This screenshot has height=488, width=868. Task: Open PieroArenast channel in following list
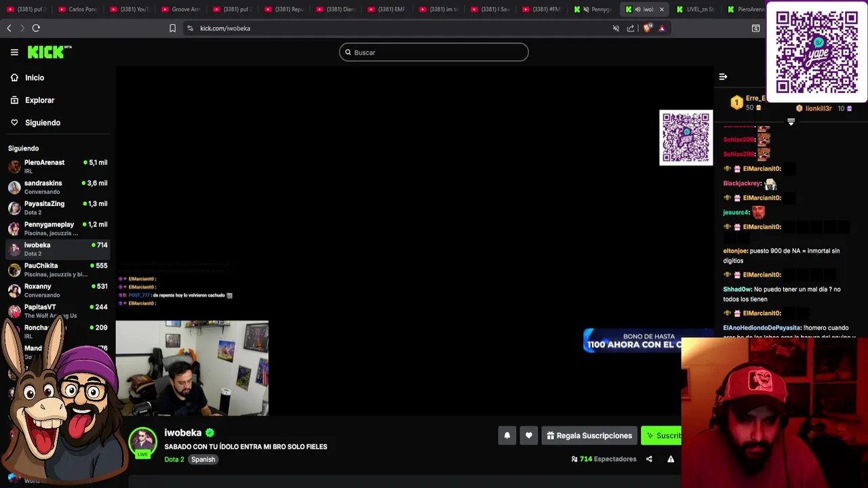(x=58, y=166)
